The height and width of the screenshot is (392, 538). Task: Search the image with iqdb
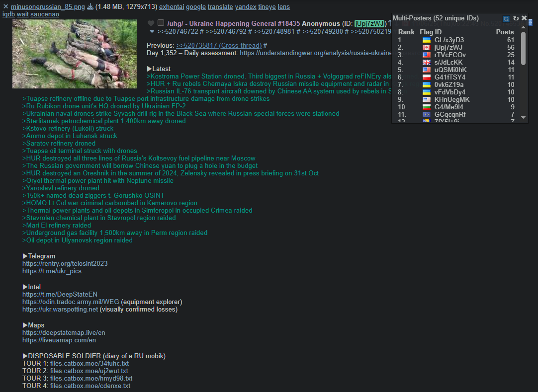(x=8, y=14)
